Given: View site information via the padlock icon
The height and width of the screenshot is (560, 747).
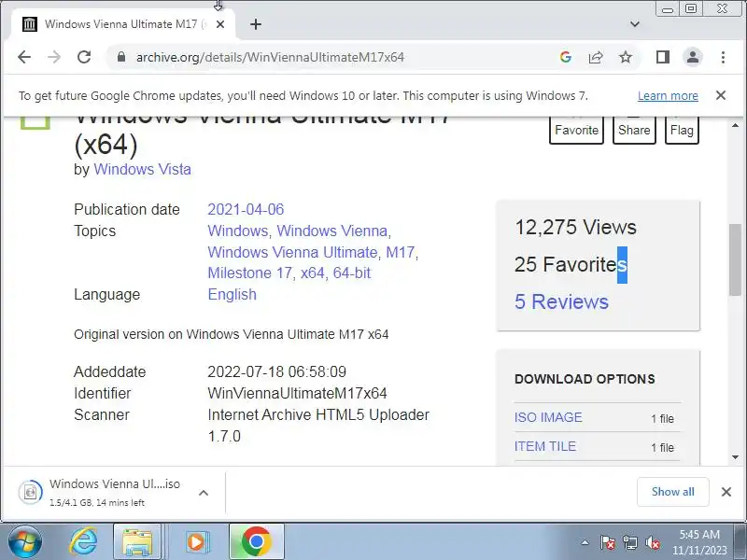Looking at the screenshot, I should coord(121,57).
